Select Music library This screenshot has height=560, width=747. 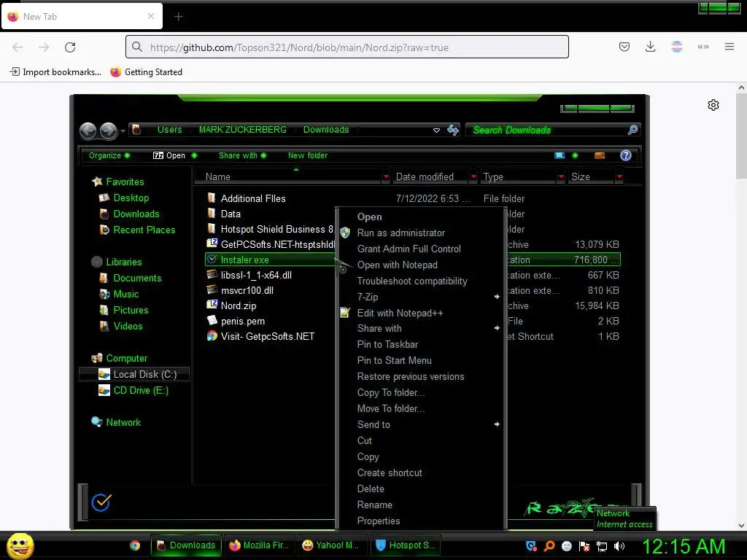(x=125, y=294)
